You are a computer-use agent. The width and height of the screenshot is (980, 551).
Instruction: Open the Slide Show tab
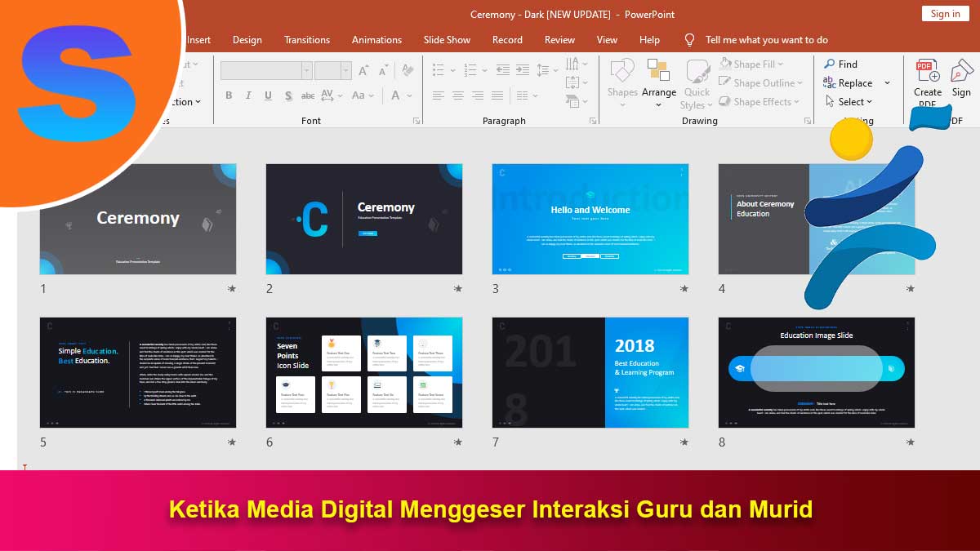[447, 39]
